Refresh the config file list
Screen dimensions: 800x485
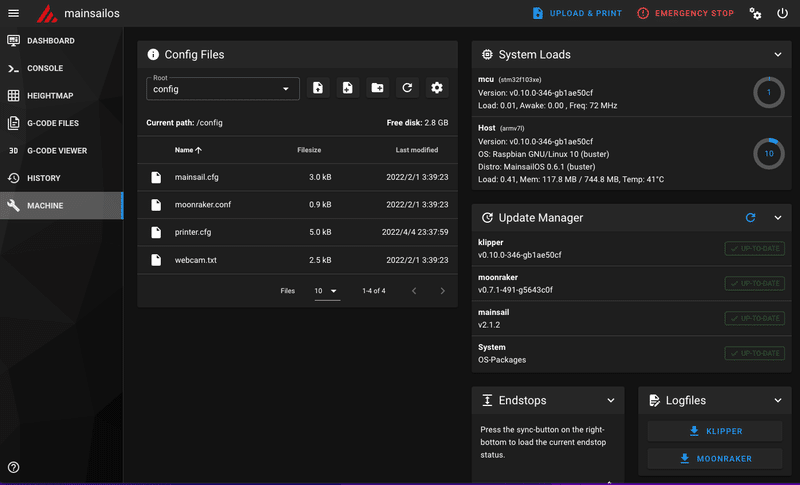coord(407,88)
